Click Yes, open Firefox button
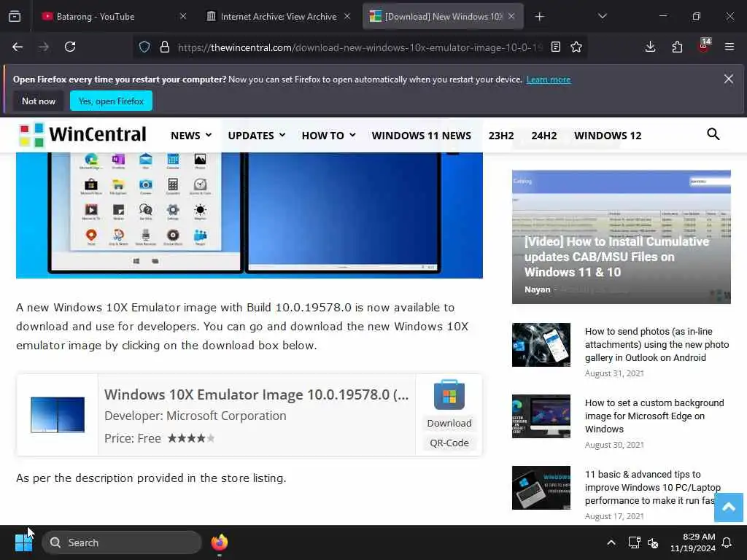This screenshot has height=560, width=747. click(x=111, y=101)
